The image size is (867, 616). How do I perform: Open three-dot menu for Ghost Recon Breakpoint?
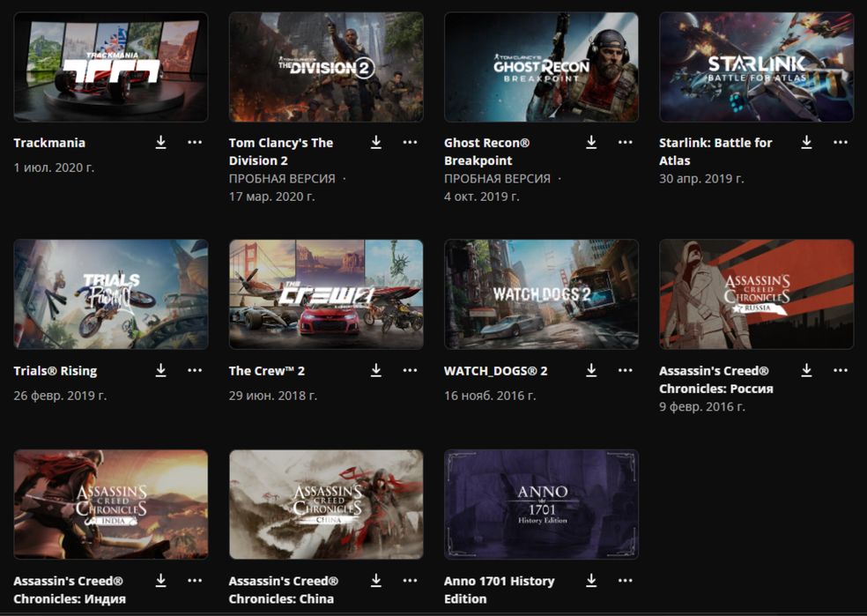click(626, 142)
